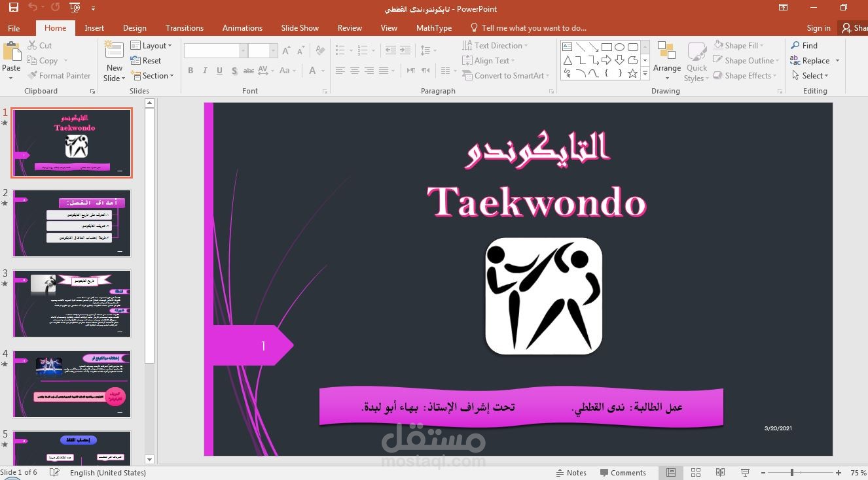The image size is (868, 480).
Task: Select the Oval shape in gallery
Action: tap(619, 47)
